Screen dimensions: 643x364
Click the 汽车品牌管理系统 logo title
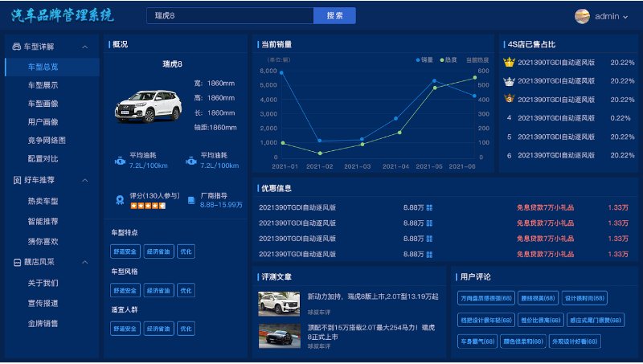tap(63, 15)
